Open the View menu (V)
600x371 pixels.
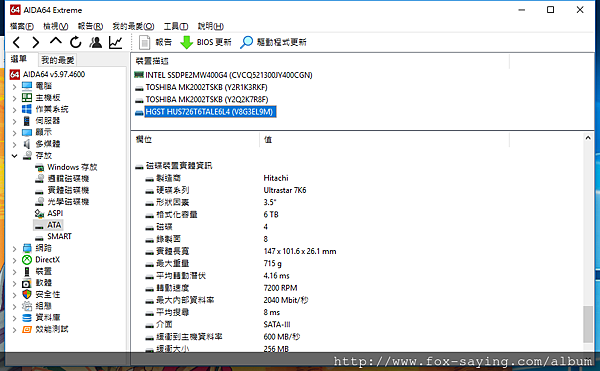55,26
